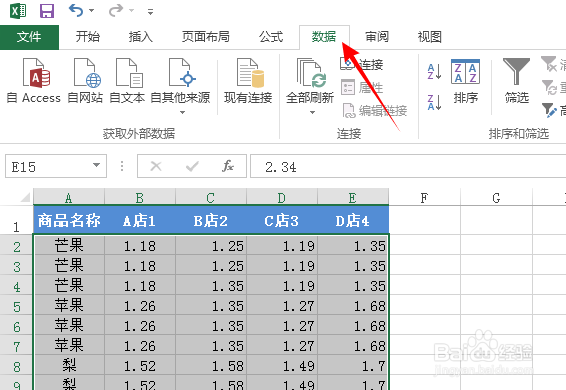Open Customize Quick Access Toolbar dropdown
Viewport: 566px width, 390px height.
(x=151, y=12)
